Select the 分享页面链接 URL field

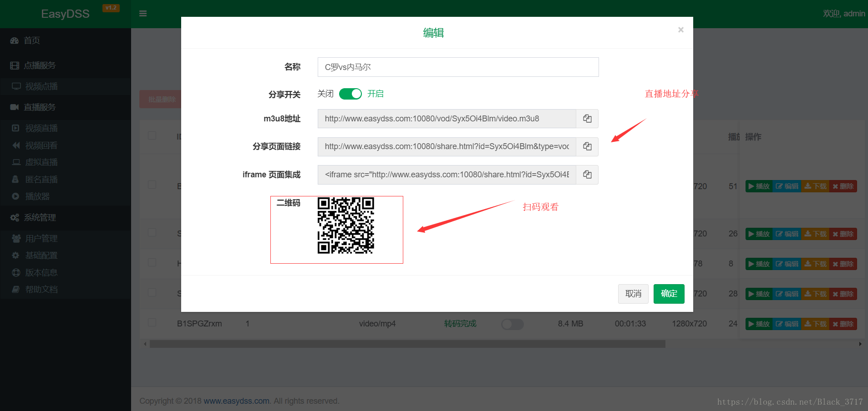[447, 146]
